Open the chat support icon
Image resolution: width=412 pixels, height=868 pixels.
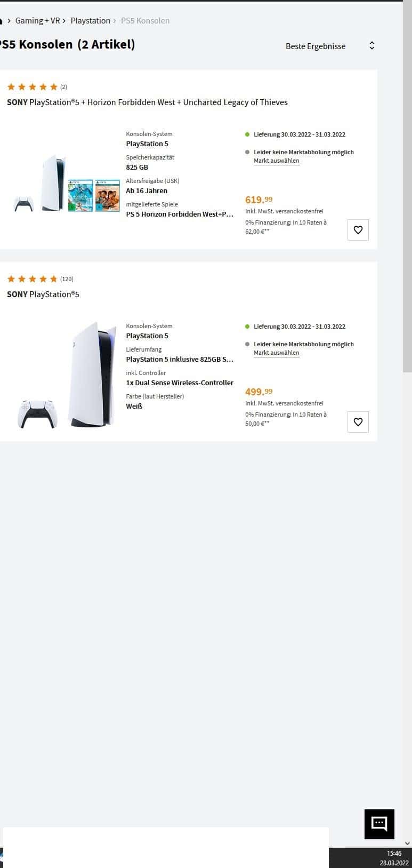379,824
